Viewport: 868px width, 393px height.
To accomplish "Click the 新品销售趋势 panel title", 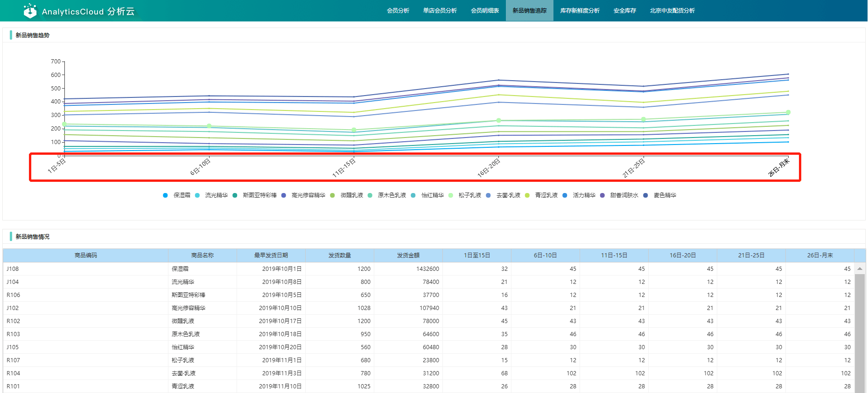I will point(33,35).
